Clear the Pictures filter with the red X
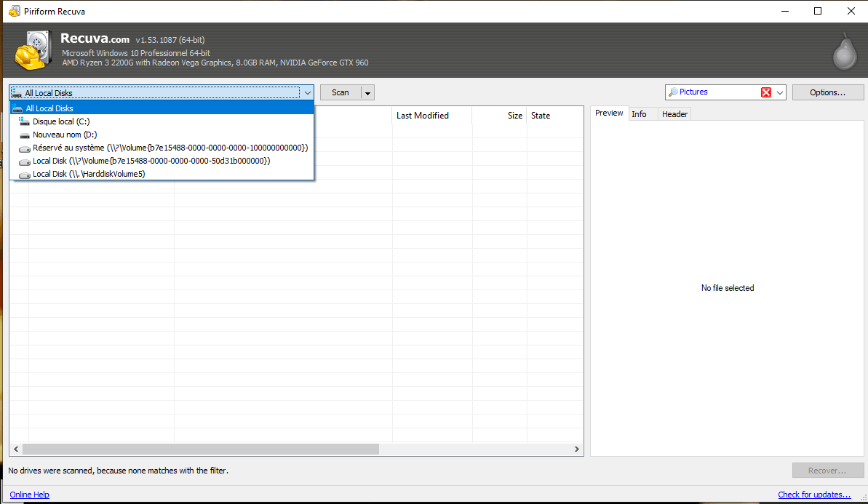This screenshot has height=504, width=868. coord(766,92)
